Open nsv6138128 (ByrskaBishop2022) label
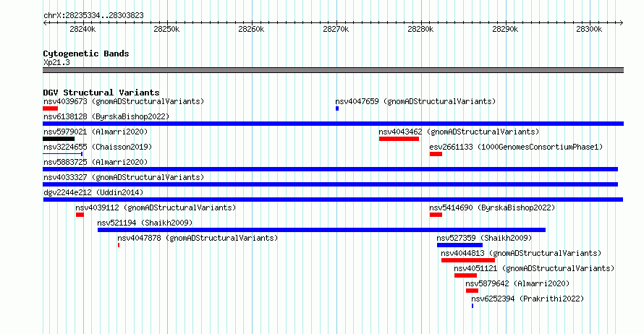The width and height of the screenshot is (644, 334). tap(106, 116)
